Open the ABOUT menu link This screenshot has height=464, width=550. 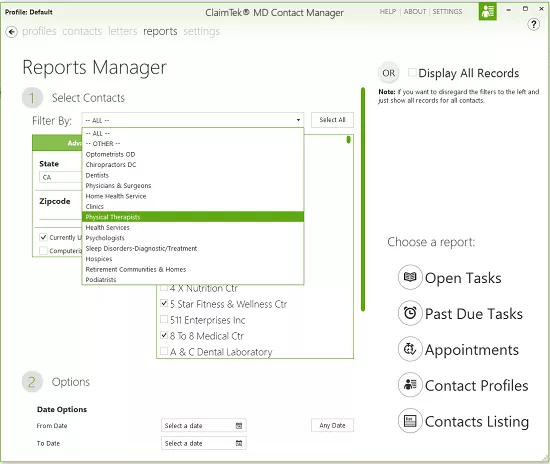tap(415, 12)
